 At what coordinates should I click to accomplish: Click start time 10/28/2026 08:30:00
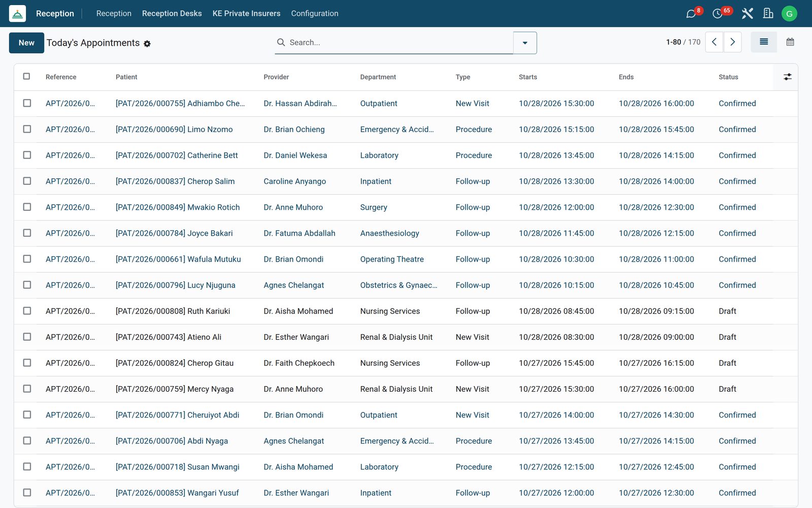coord(556,337)
